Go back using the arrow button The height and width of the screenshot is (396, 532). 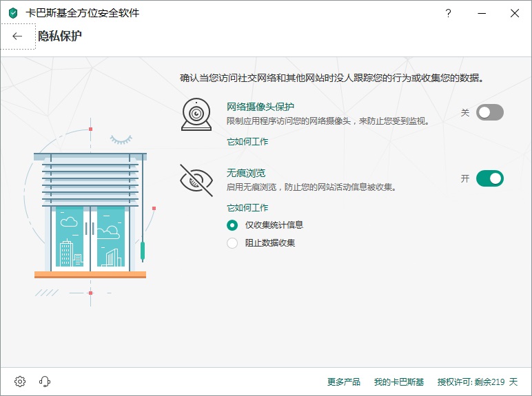pos(17,37)
